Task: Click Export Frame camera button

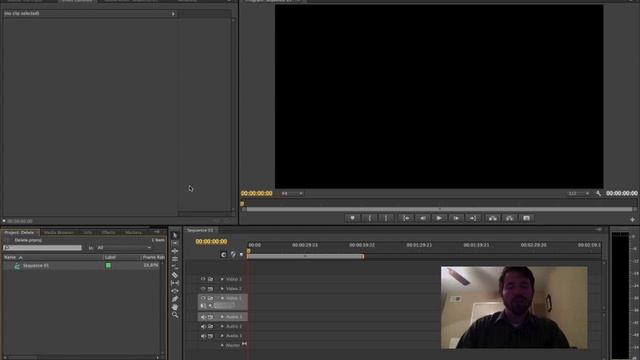Action: point(527,218)
